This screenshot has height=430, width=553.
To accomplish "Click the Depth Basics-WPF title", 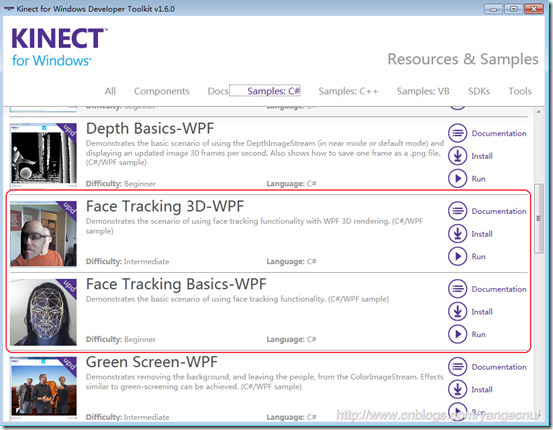I will [x=150, y=128].
